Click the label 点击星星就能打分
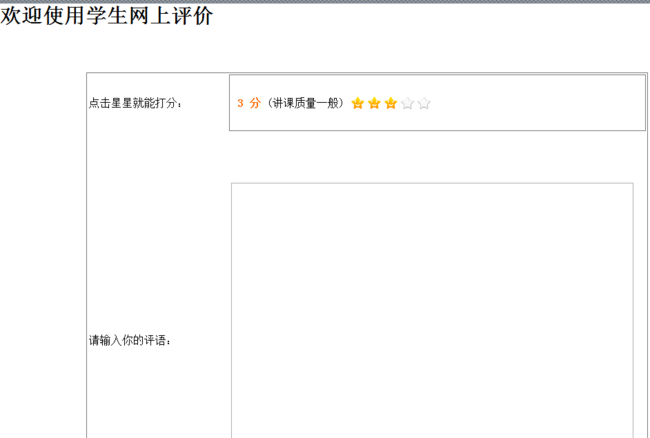The image size is (650, 438). (135, 103)
